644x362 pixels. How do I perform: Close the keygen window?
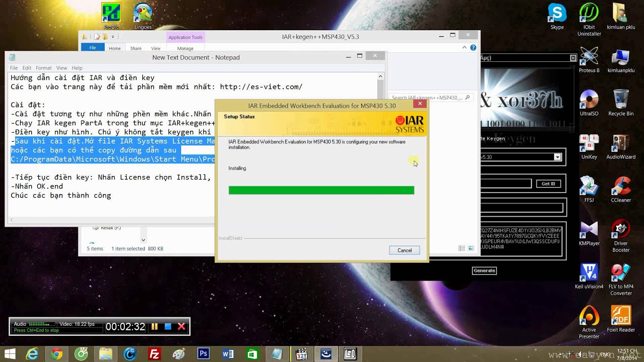573,58
